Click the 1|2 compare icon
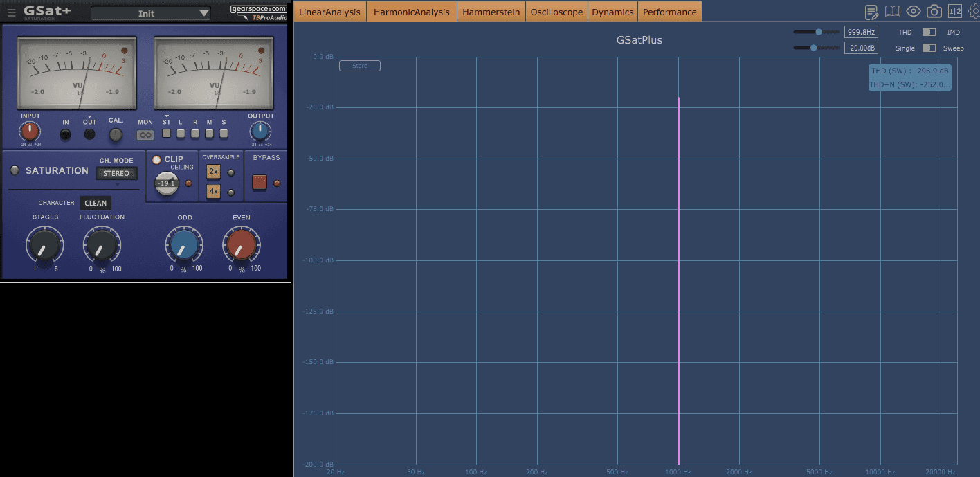This screenshot has width=980, height=477. click(954, 11)
